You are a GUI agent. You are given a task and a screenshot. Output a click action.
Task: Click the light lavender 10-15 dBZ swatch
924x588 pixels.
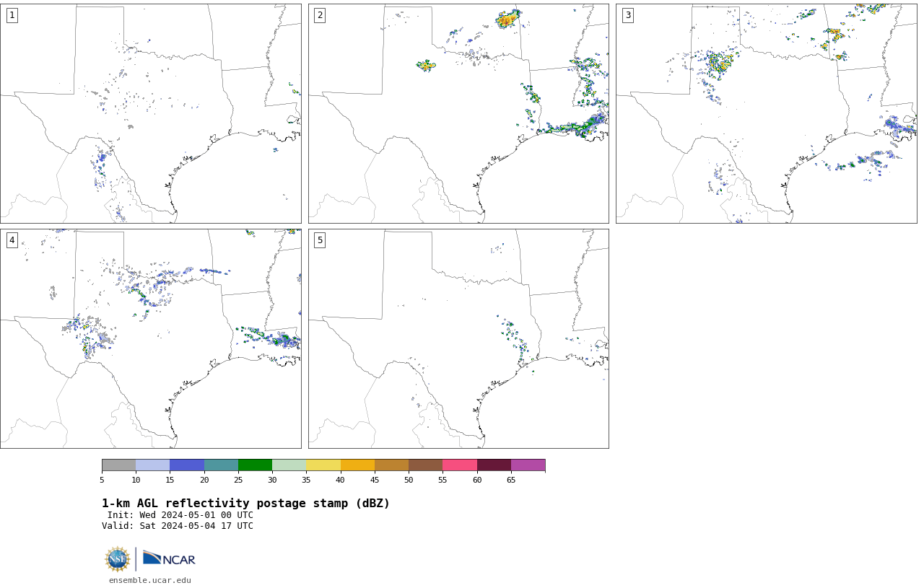coord(152,465)
